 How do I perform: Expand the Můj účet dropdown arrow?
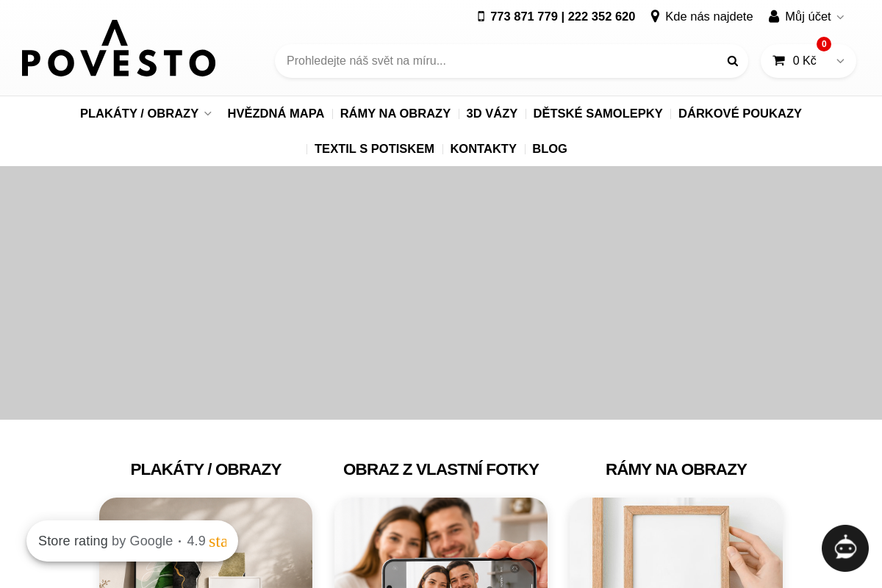pos(840,17)
